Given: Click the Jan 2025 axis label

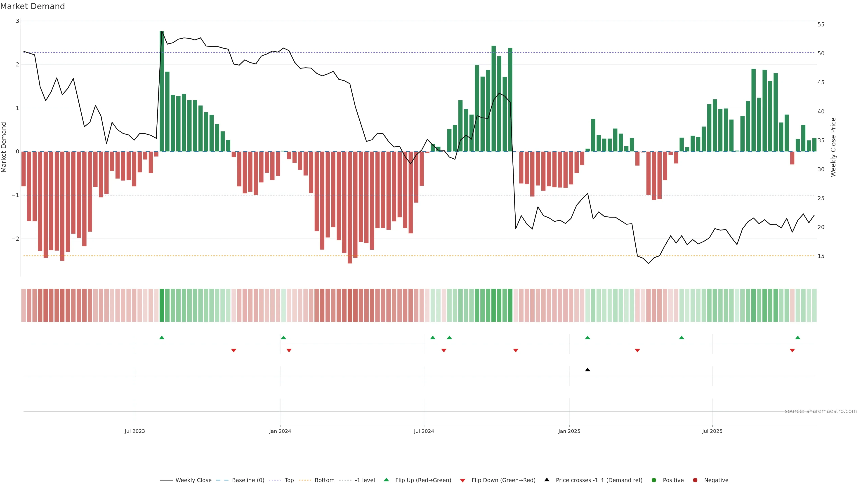Looking at the screenshot, I should coord(569,431).
